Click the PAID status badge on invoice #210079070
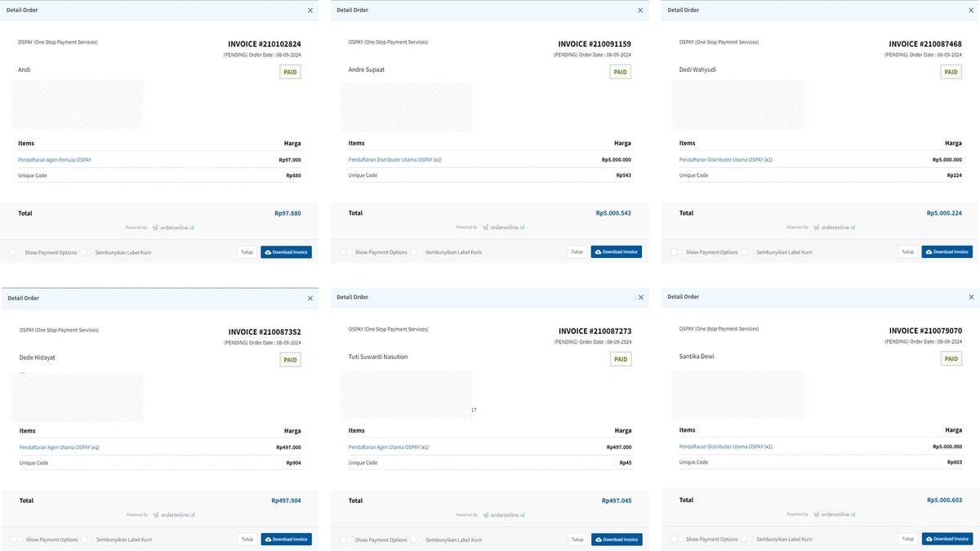Image resolution: width=980 pixels, height=551 pixels. [951, 358]
